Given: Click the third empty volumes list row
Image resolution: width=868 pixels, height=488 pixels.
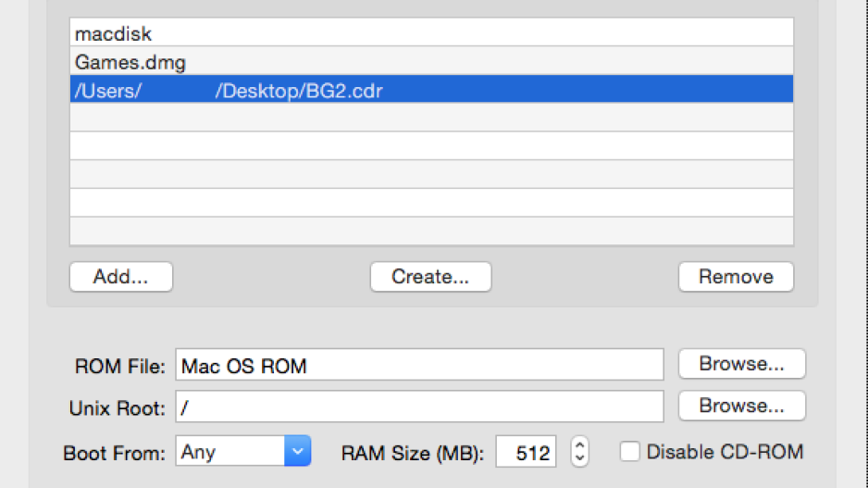Looking at the screenshot, I should [x=431, y=174].
